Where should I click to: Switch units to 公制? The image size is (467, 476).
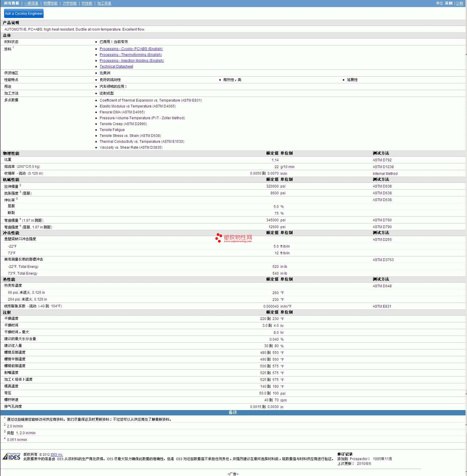click(459, 3)
